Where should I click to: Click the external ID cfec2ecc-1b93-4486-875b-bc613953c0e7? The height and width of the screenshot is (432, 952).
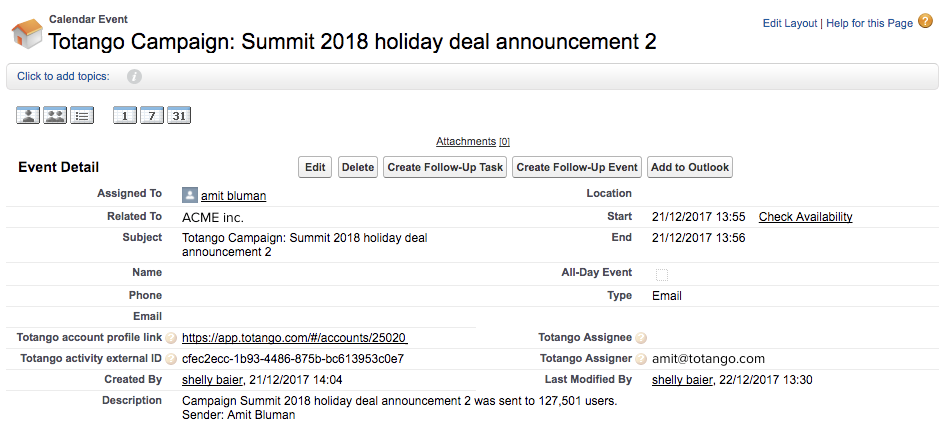click(x=293, y=359)
